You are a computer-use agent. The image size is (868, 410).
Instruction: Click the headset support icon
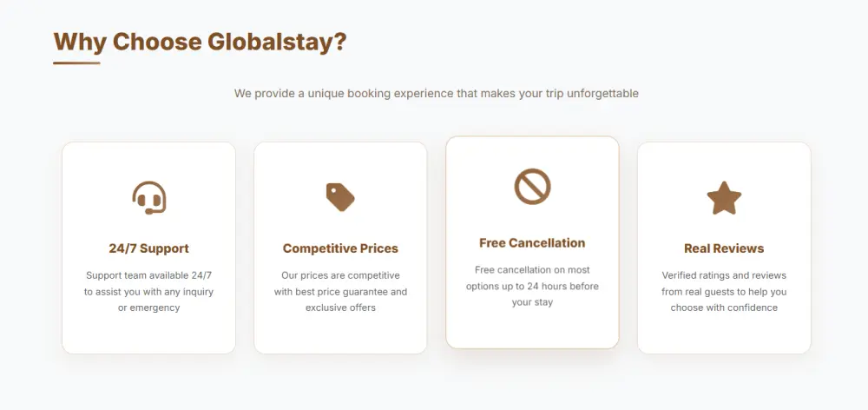[x=148, y=198]
